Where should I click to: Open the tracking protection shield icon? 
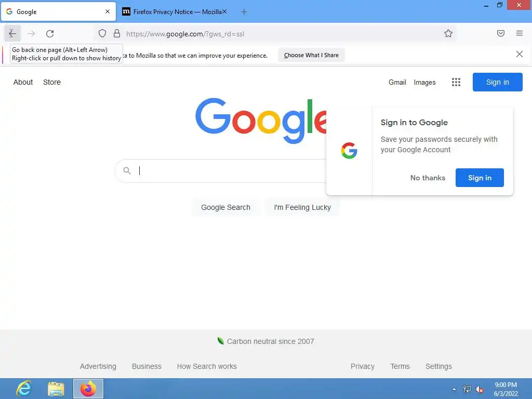pos(102,33)
